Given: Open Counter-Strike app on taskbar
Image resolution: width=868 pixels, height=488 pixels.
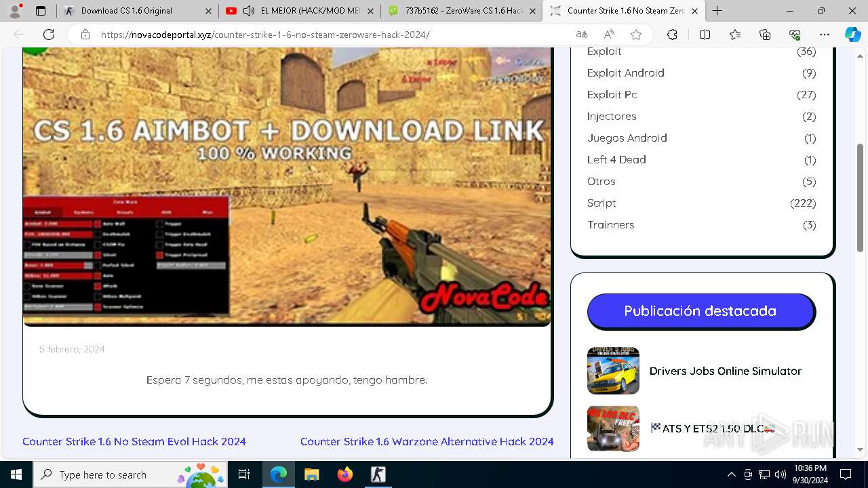Looking at the screenshot, I should (378, 474).
